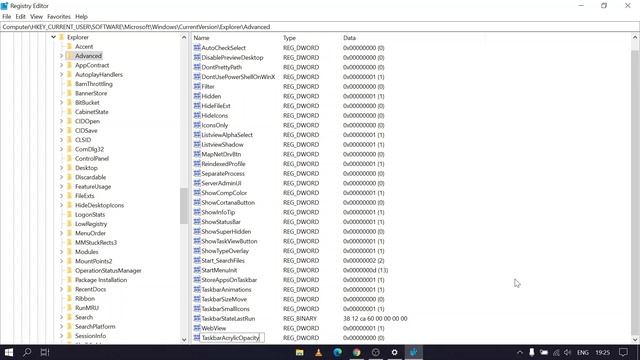Image resolution: width=640 pixels, height=360 pixels.
Task: Click the WebView value icon
Action: [x=197, y=328]
